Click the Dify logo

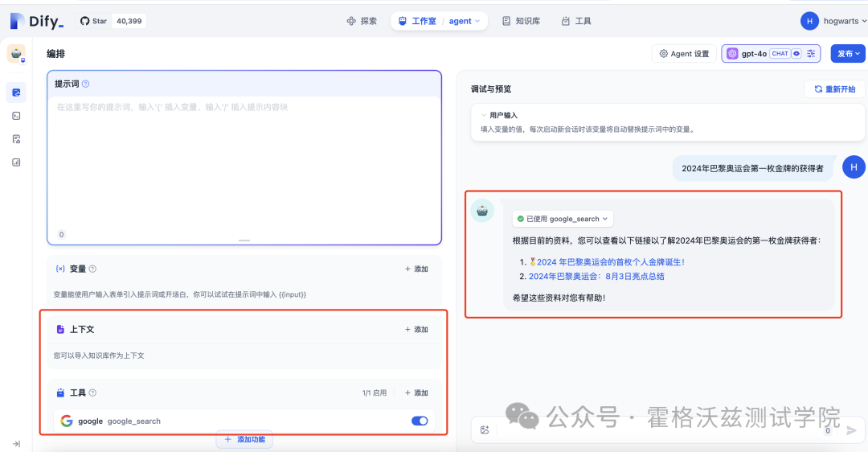click(36, 21)
